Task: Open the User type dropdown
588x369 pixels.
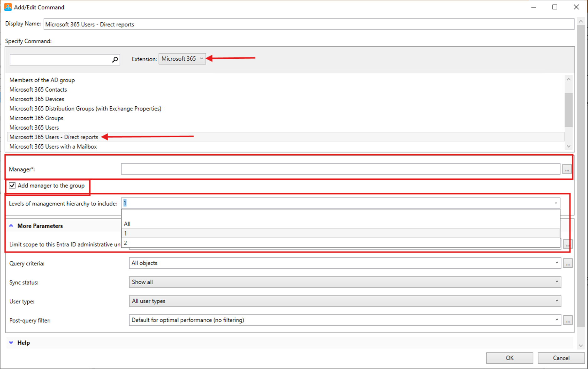Action: (345, 301)
